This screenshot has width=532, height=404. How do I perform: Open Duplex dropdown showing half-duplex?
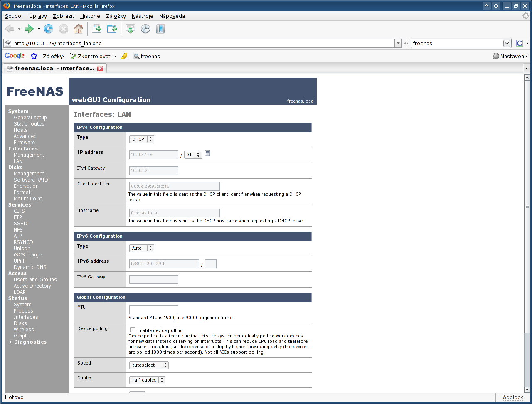(147, 380)
